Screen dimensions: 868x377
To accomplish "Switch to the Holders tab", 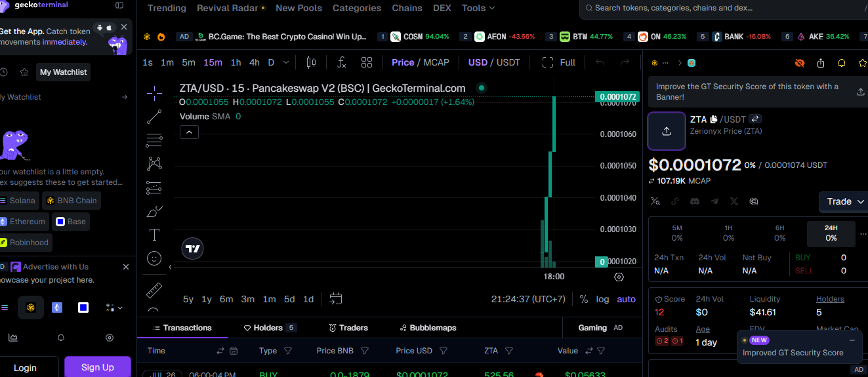I will pos(270,328).
